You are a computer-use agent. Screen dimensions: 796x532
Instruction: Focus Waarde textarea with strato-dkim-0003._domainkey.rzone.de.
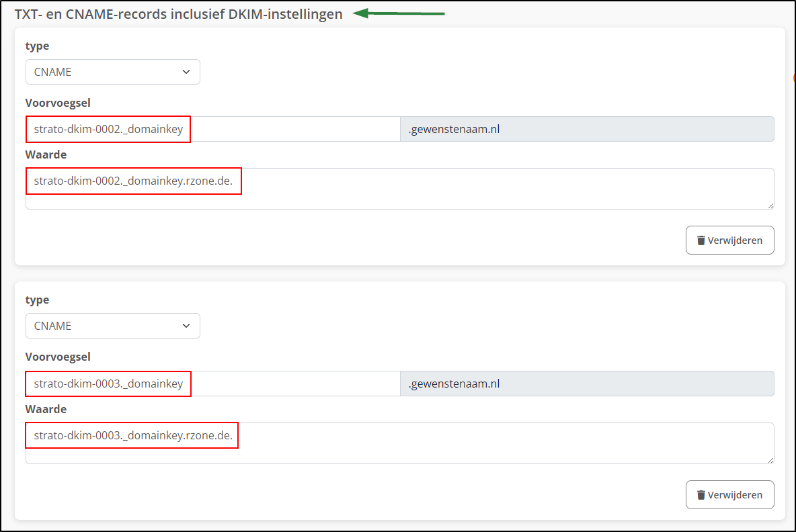click(x=399, y=443)
